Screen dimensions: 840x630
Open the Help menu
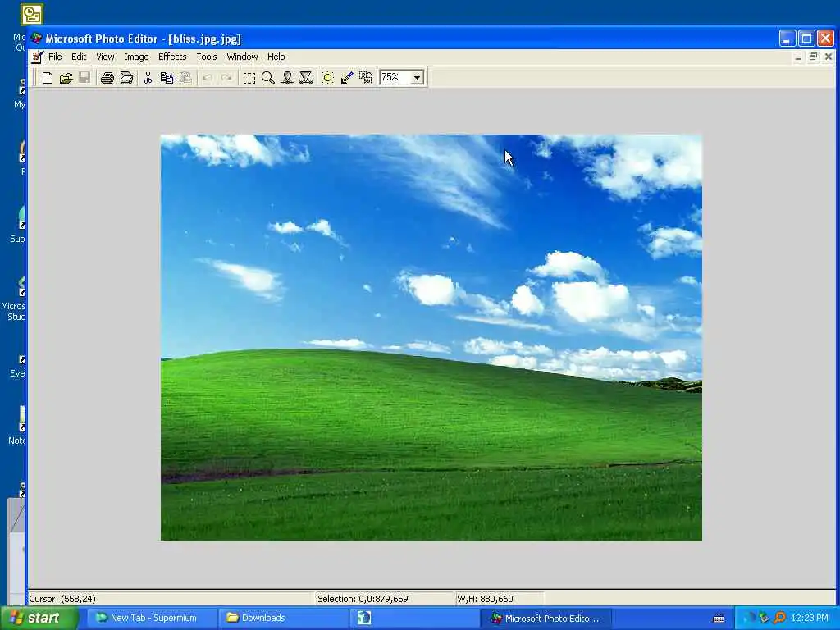(276, 57)
